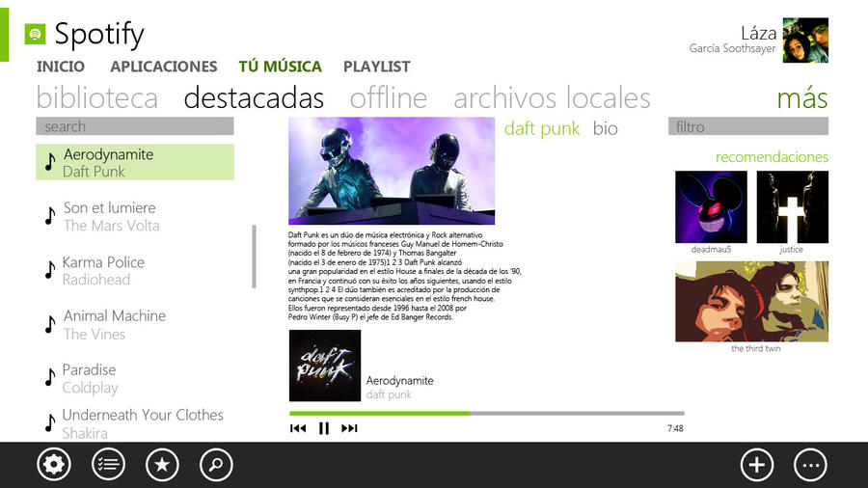Select the daft punk tab
The width and height of the screenshot is (868, 488).
[541, 128]
